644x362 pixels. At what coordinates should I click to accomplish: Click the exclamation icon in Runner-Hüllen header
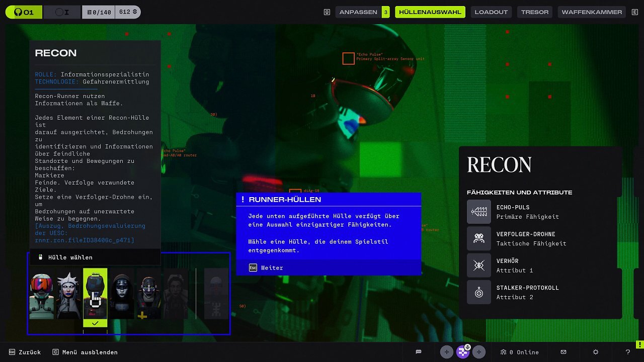[x=243, y=200]
